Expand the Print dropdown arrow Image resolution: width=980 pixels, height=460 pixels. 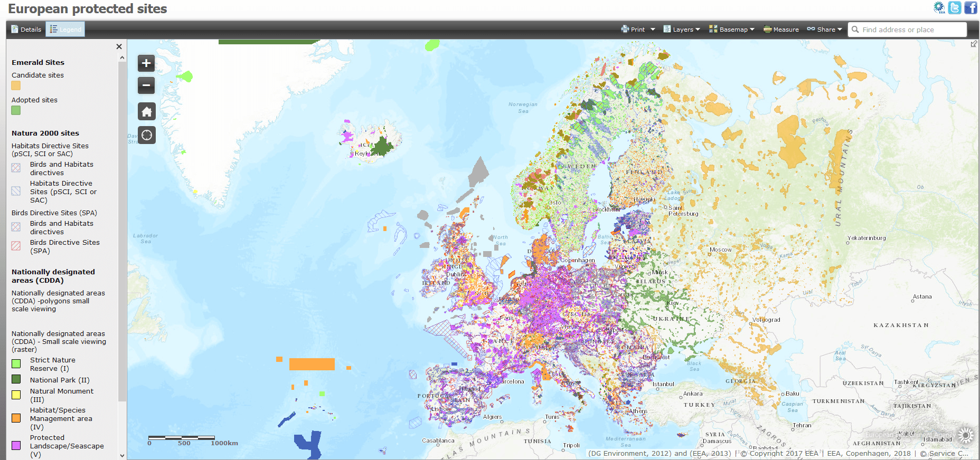(x=653, y=30)
